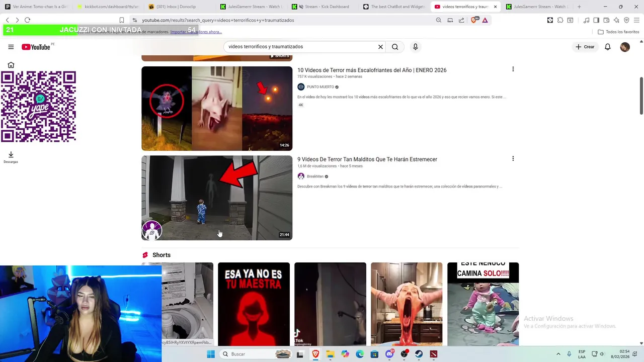Screen dimensions: 644x362
Task: Click the taskbar Buscar search box
Action: click(x=257, y=354)
